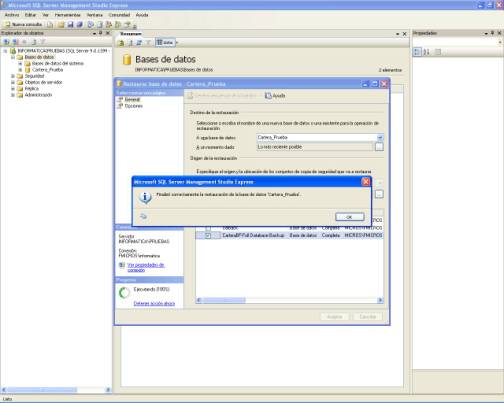Click the yellow up-folder icon in Resumen toolbar
This screenshot has width=504, height=403.
click(x=121, y=43)
